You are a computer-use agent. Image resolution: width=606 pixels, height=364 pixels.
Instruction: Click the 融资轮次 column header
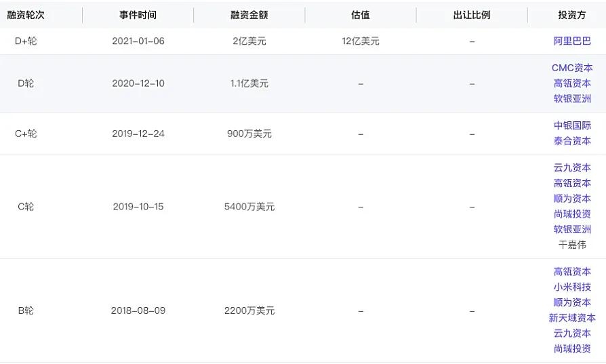pyautogui.click(x=26, y=14)
